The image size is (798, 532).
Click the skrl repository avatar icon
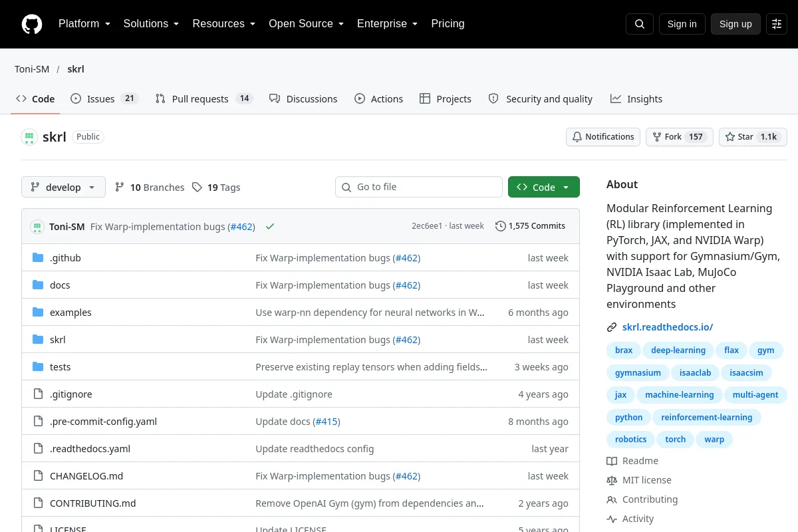pyautogui.click(x=29, y=137)
